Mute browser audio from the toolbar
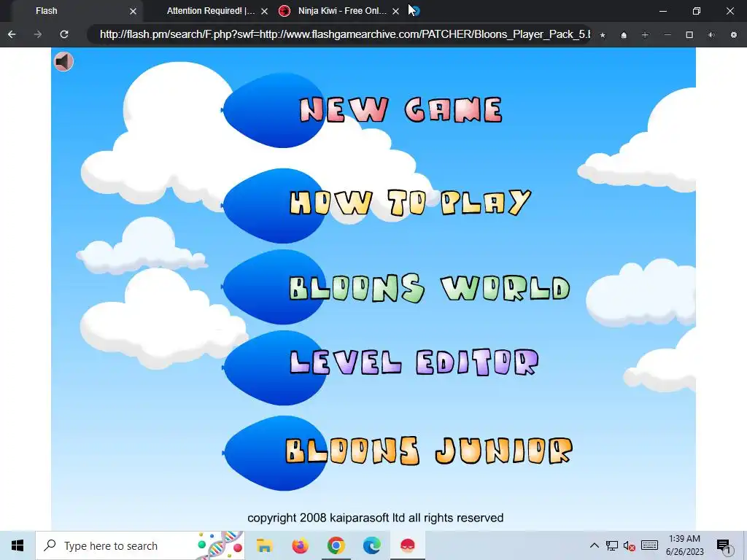This screenshot has width=747, height=560. pyautogui.click(x=711, y=35)
